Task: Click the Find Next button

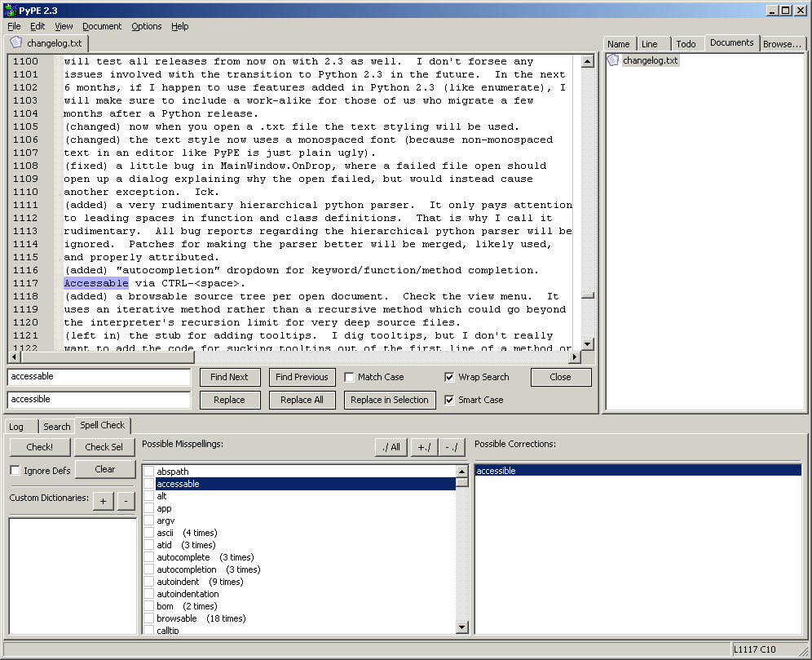Action: click(229, 377)
